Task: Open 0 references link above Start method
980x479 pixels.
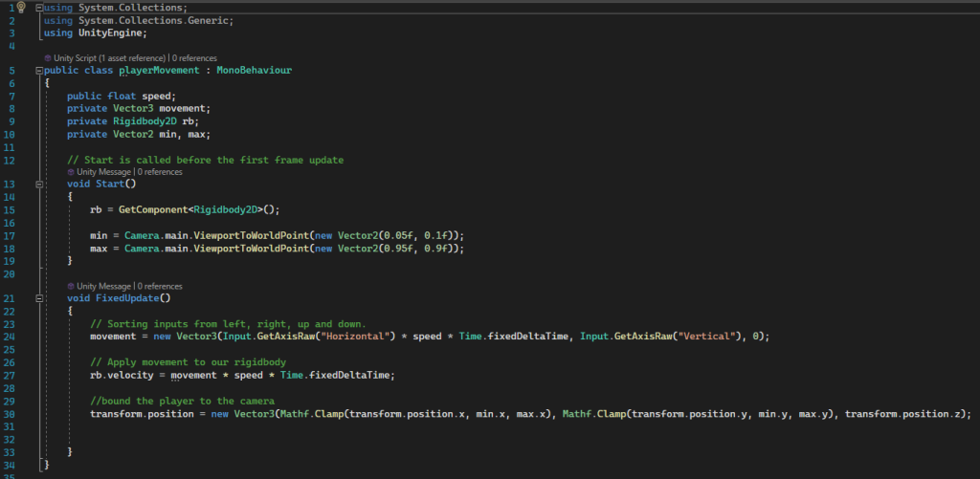Action: pos(160,172)
